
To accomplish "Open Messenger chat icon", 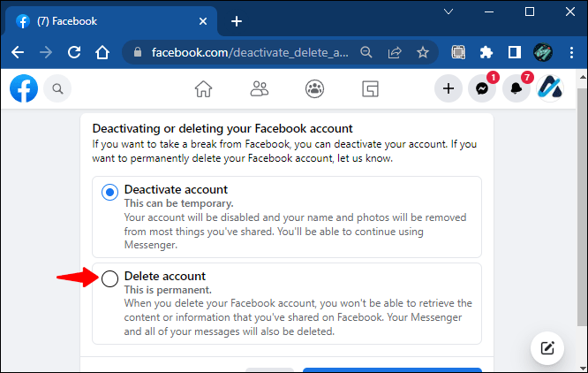I will coord(482,88).
